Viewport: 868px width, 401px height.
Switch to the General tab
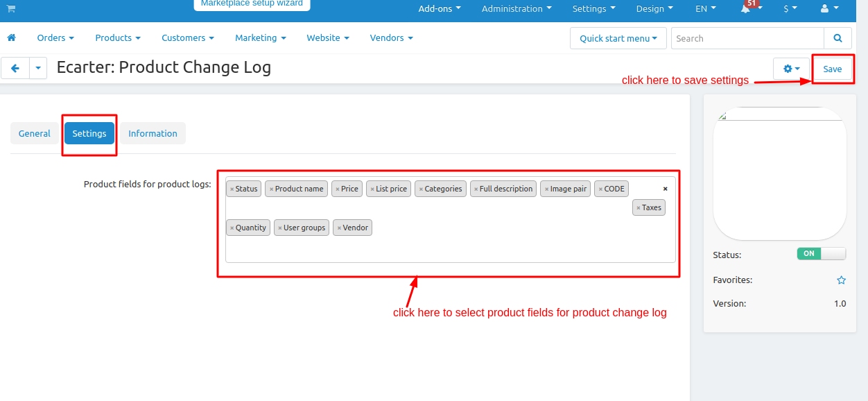pyautogui.click(x=35, y=133)
